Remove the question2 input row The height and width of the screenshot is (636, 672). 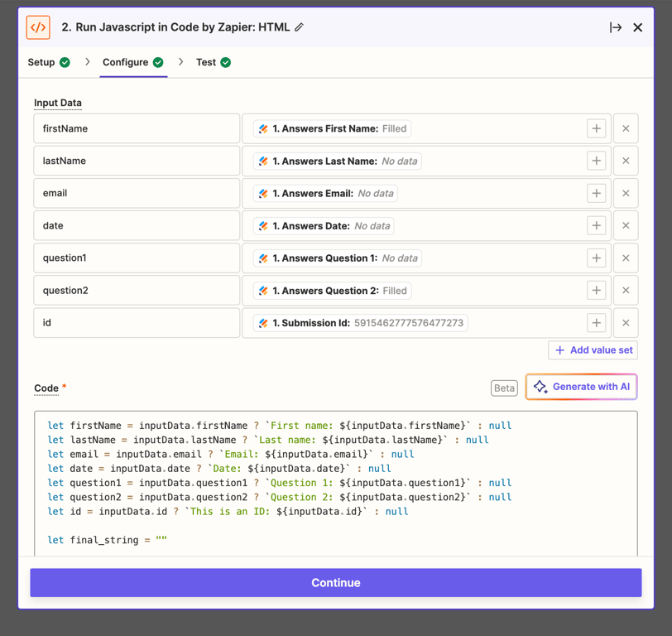626,291
